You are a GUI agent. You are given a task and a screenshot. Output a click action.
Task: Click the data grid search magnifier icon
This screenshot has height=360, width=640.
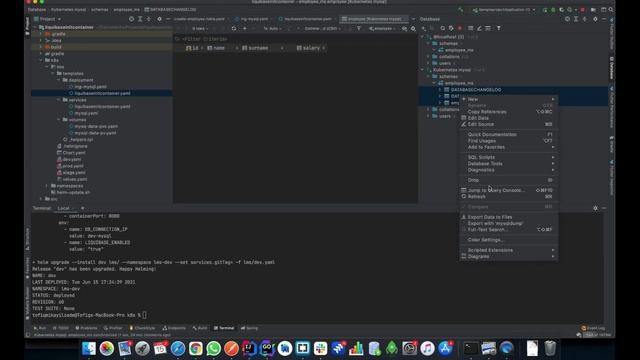click(x=413, y=29)
